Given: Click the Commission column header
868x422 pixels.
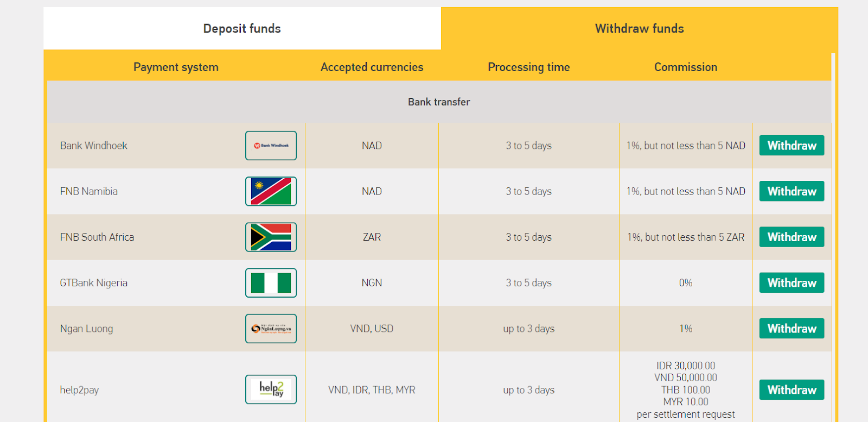Looking at the screenshot, I should (x=686, y=67).
